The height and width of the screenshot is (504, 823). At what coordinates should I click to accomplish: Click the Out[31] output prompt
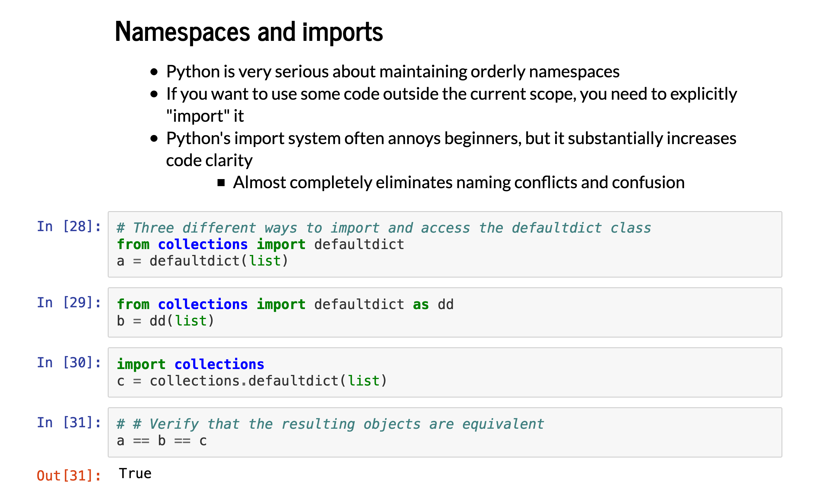pyautogui.click(x=69, y=476)
